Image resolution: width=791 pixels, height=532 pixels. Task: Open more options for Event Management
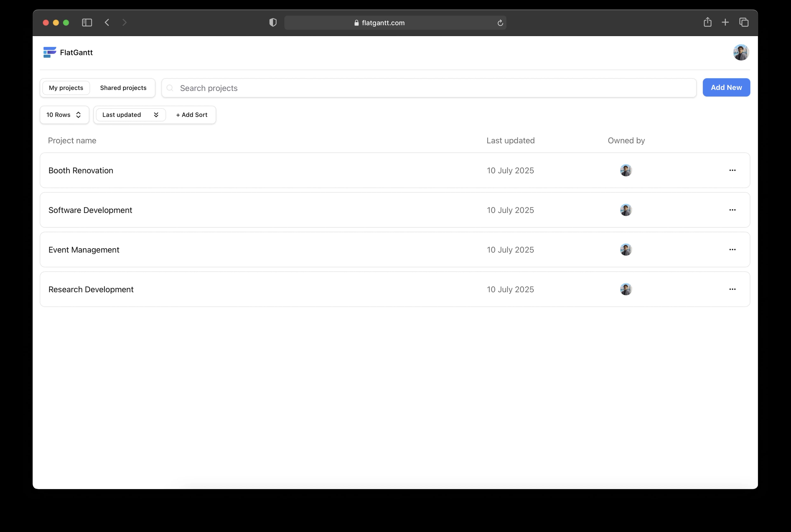(x=732, y=250)
